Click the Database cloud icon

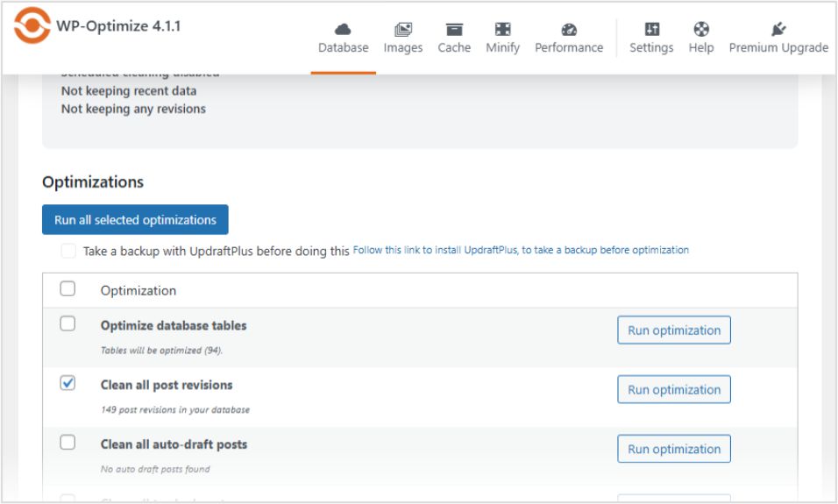343,29
